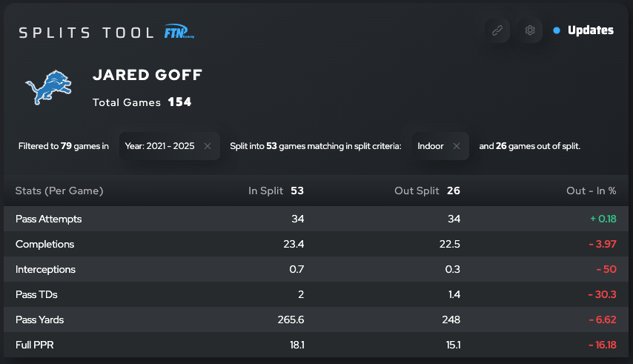633x364 pixels.
Task: Select the Jared Goff player name
Action: 148,76
